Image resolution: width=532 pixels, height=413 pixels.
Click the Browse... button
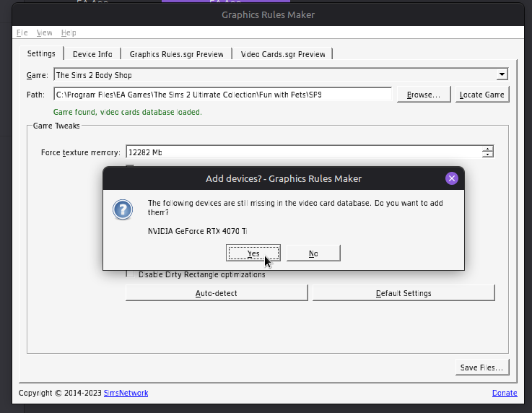click(423, 95)
